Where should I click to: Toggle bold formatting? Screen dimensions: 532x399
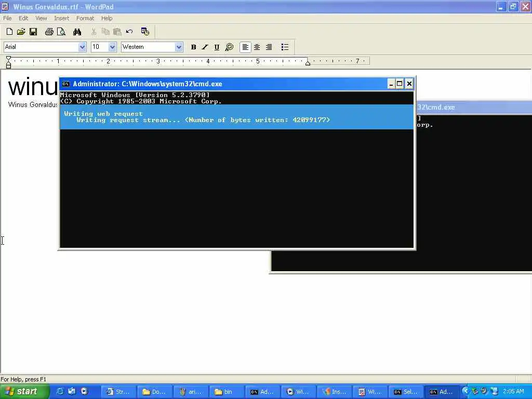(x=193, y=47)
